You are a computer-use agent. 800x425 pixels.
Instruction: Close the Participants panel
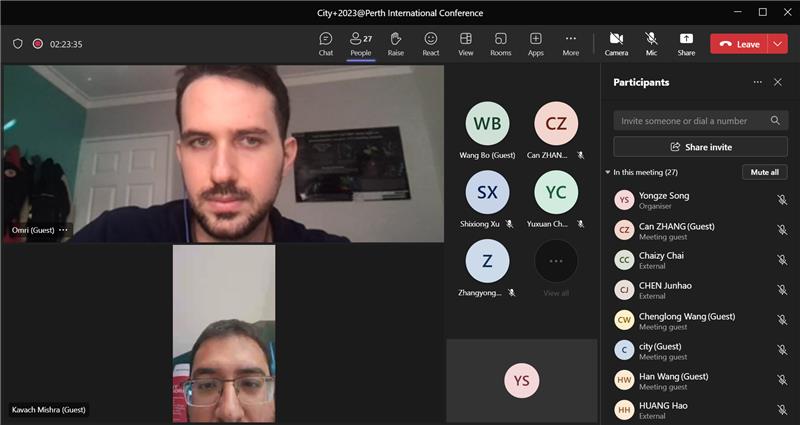778,82
